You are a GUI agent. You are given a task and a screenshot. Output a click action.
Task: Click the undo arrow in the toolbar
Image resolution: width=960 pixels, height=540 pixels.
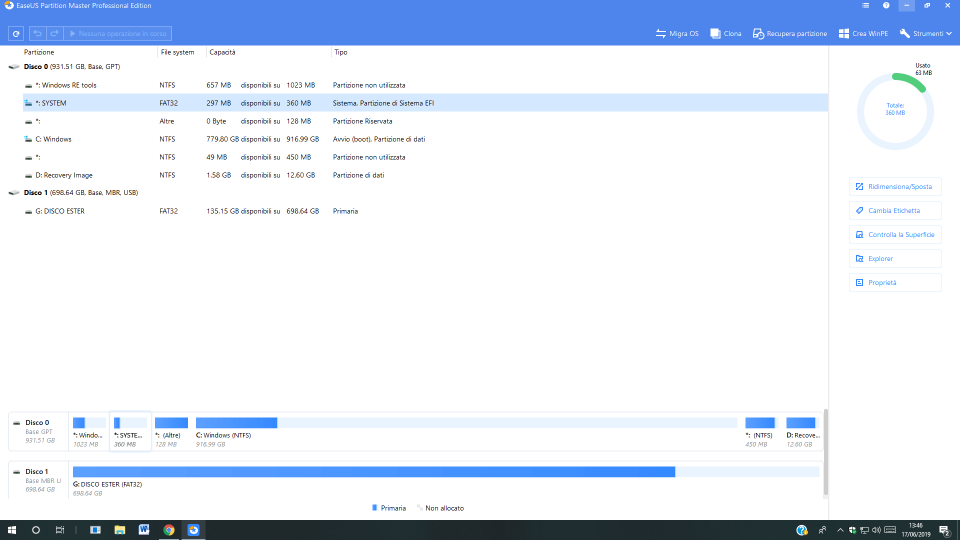tap(37, 34)
